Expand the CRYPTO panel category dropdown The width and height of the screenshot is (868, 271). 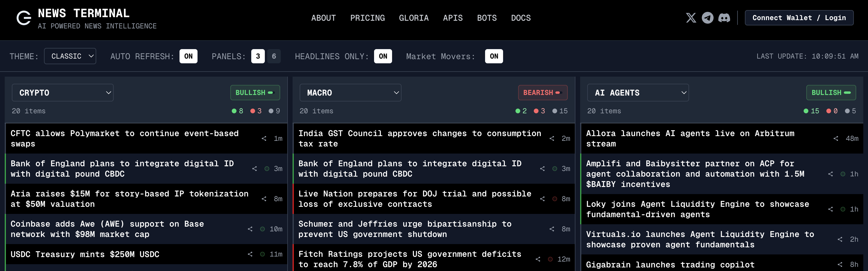(x=63, y=93)
